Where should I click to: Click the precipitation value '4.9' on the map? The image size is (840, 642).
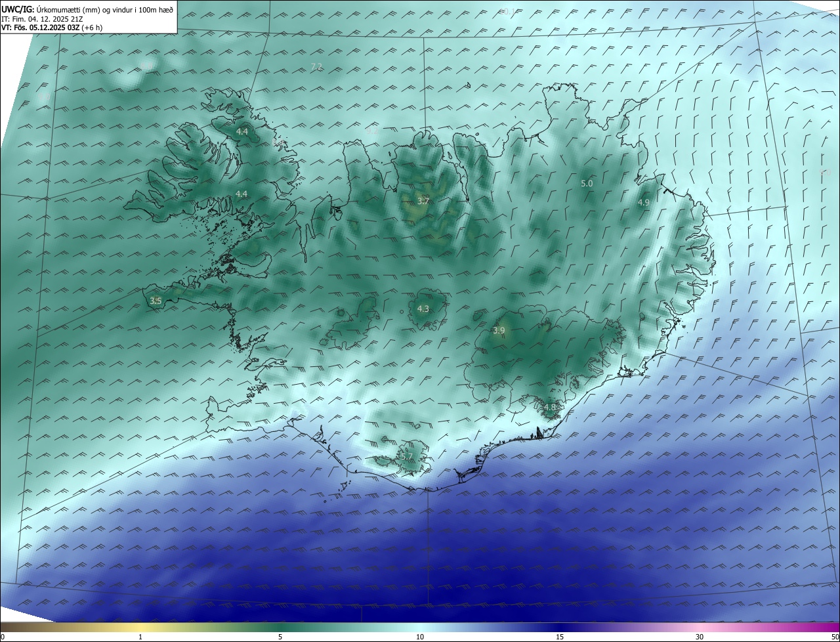point(643,203)
